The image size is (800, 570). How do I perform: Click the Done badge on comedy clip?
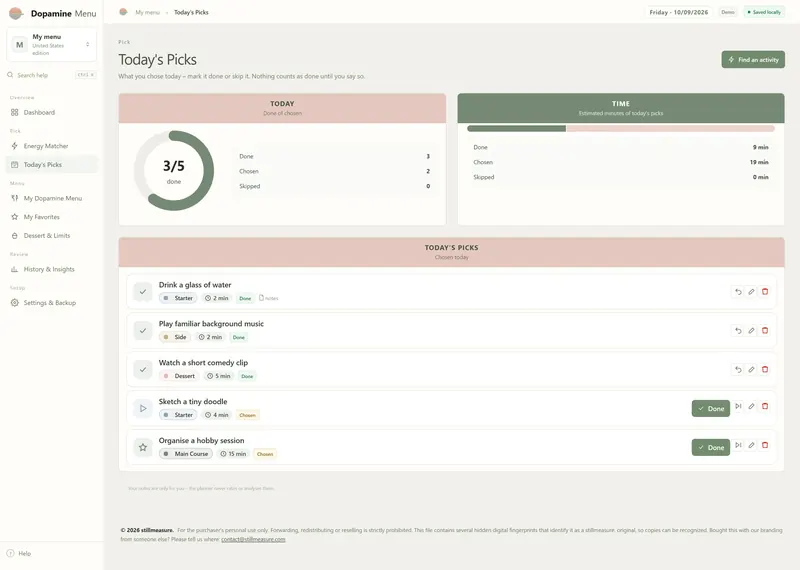point(247,376)
